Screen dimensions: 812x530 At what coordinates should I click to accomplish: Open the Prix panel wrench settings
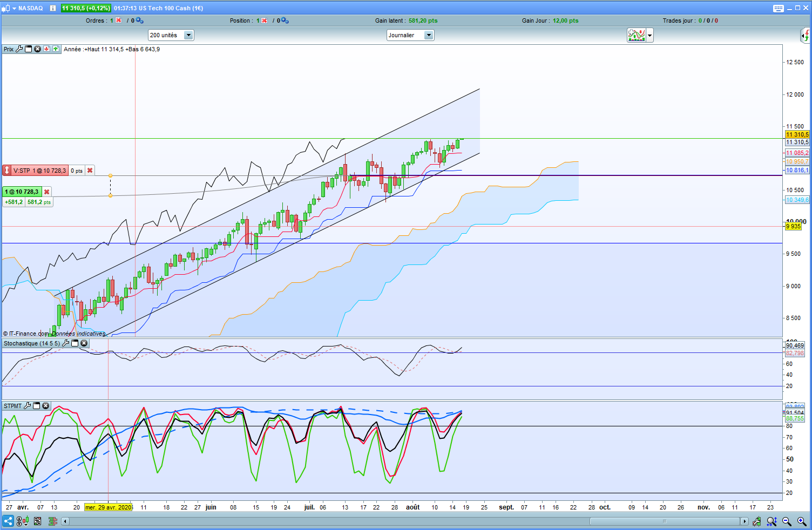tap(19, 49)
